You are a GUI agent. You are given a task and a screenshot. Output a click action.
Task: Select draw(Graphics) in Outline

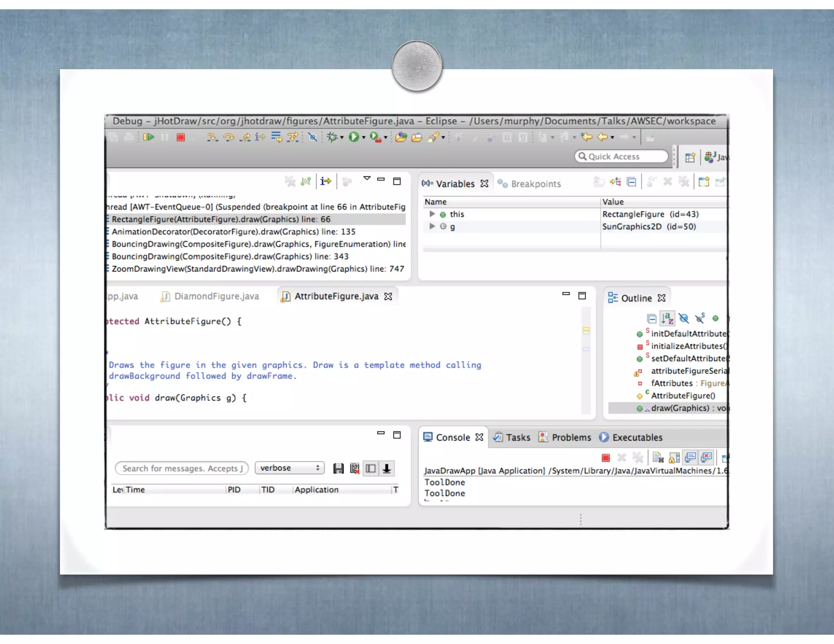[x=679, y=408]
